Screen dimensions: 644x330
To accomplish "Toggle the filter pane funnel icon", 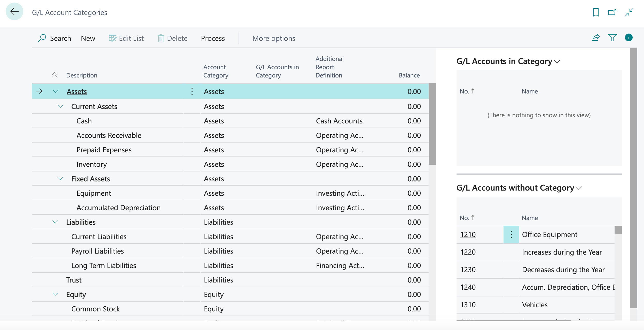I will (612, 38).
